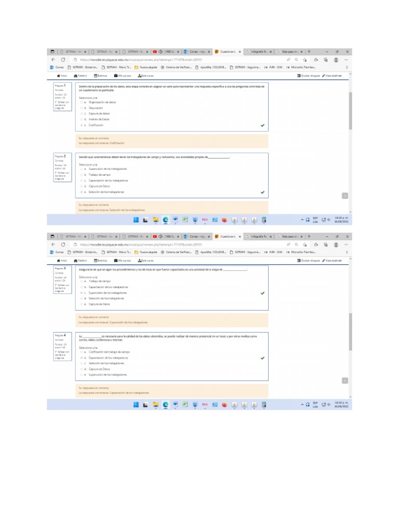The height and width of the screenshot is (532, 399).
Task: Click Edge icon on taskbar below Pregunta 4
Action: (166, 405)
